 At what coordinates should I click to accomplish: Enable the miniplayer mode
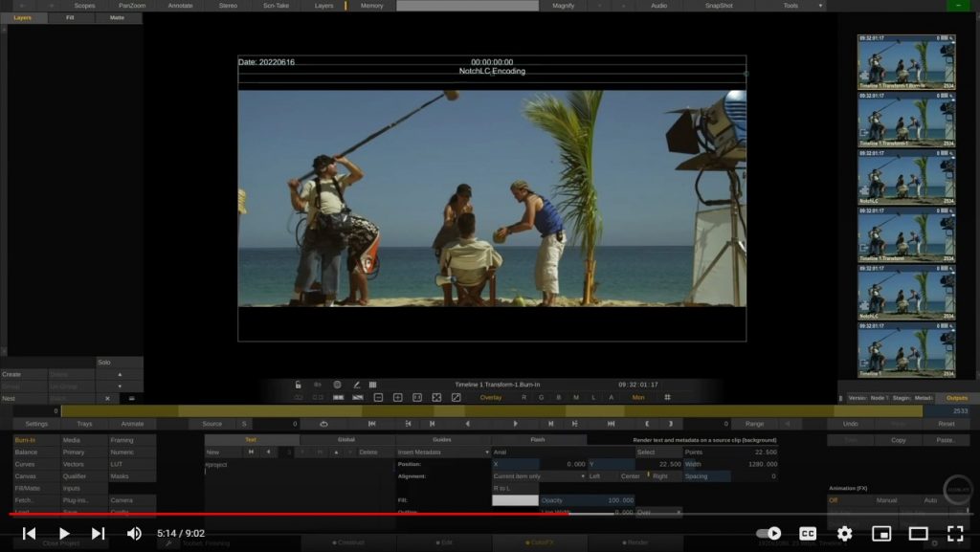click(881, 533)
